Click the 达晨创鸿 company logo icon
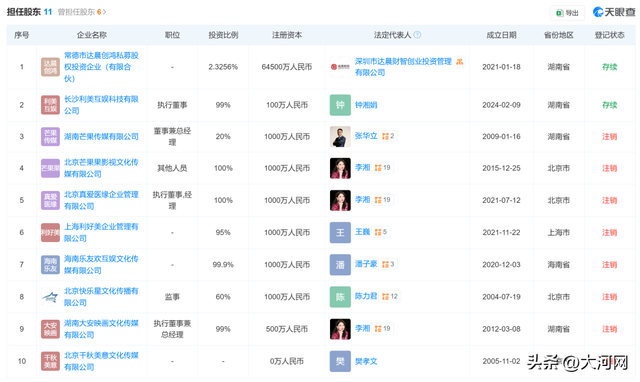 50,67
